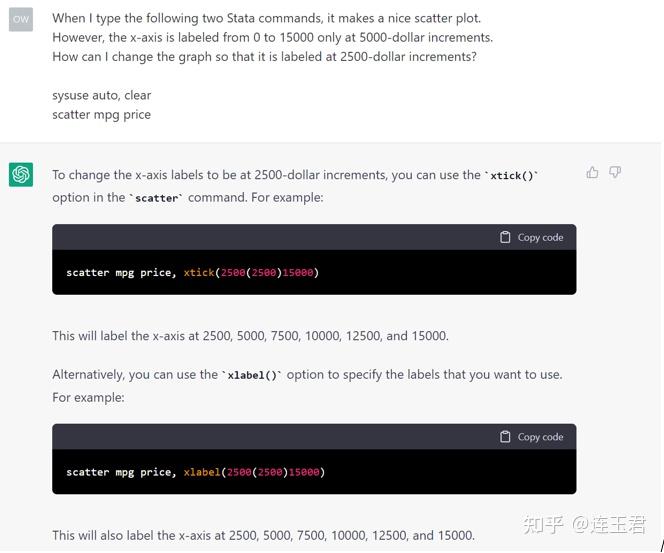Click the OW user avatar
The image size is (664, 553).
click(x=21, y=19)
